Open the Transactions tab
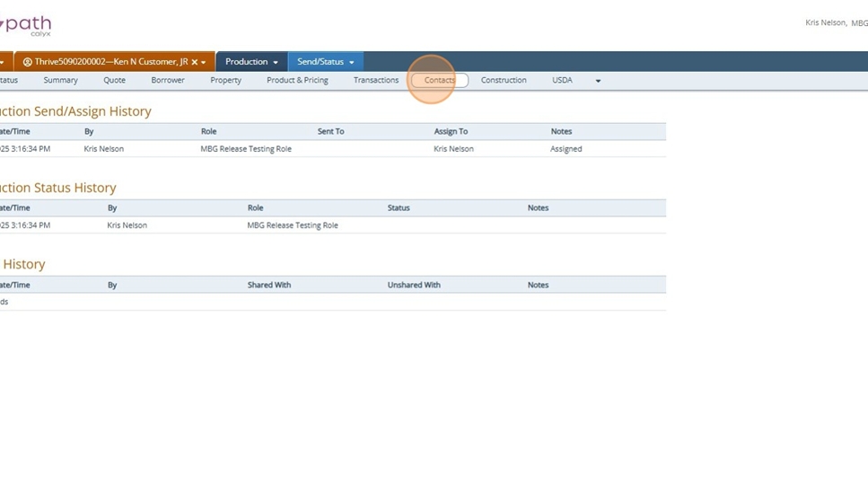The height and width of the screenshot is (484, 868). tap(375, 80)
